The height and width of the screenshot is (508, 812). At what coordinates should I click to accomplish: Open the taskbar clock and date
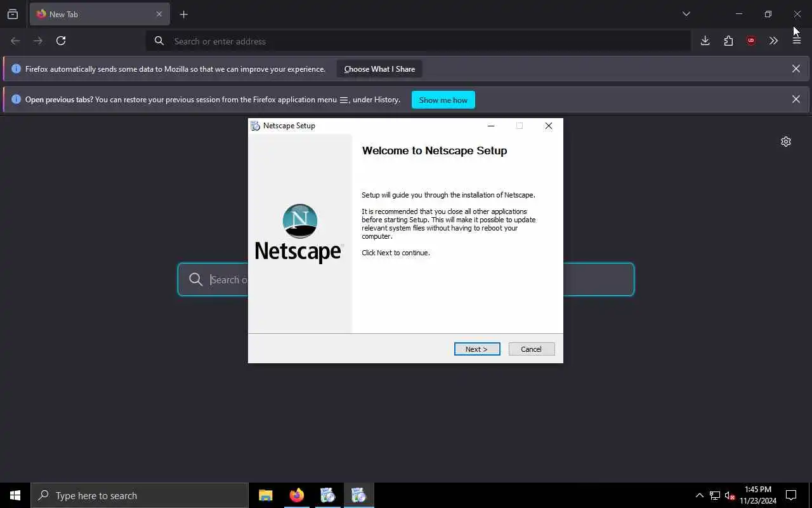click(758, 495)
